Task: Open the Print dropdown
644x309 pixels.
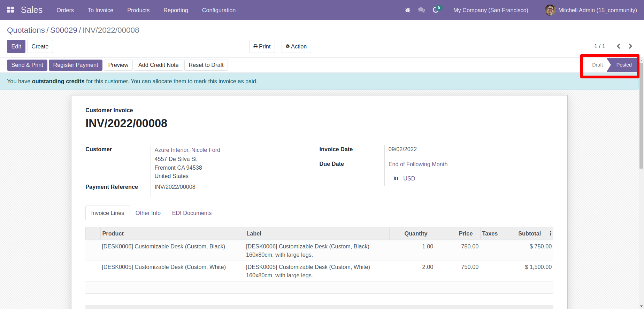Action: (x=262, y=46)
